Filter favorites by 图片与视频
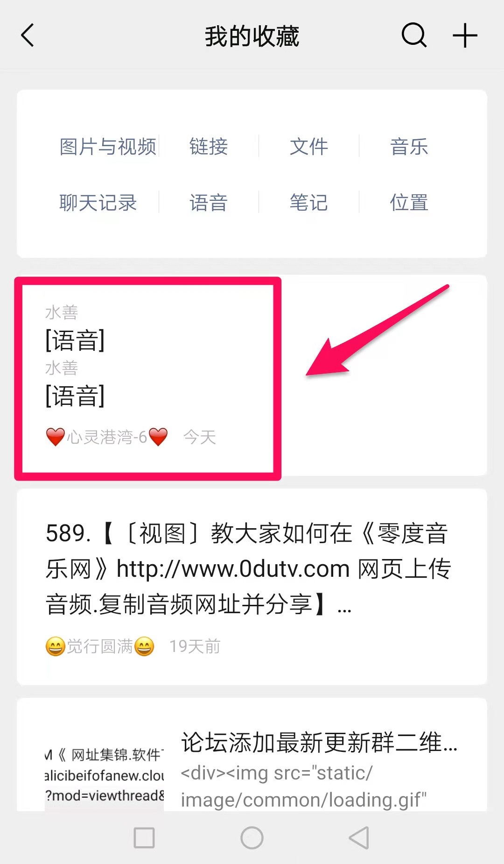This screenshot has width=504, height=864. click(x=108, y=147)
